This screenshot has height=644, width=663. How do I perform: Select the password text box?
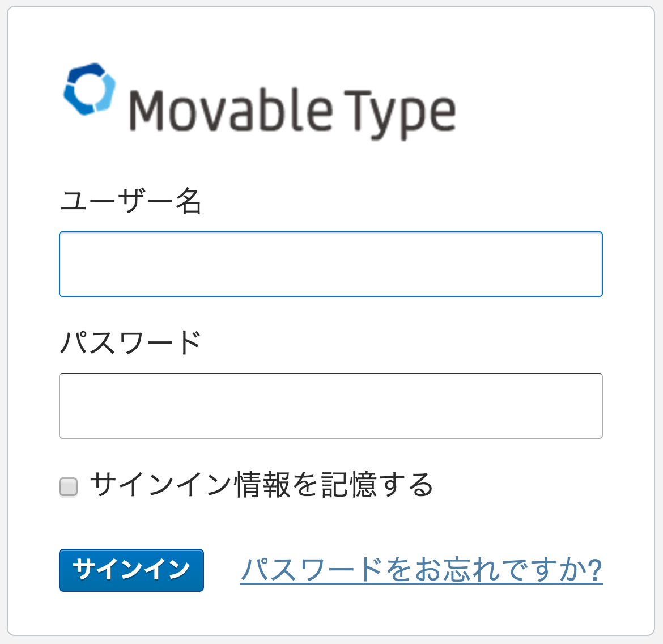[x=330, y=406]
